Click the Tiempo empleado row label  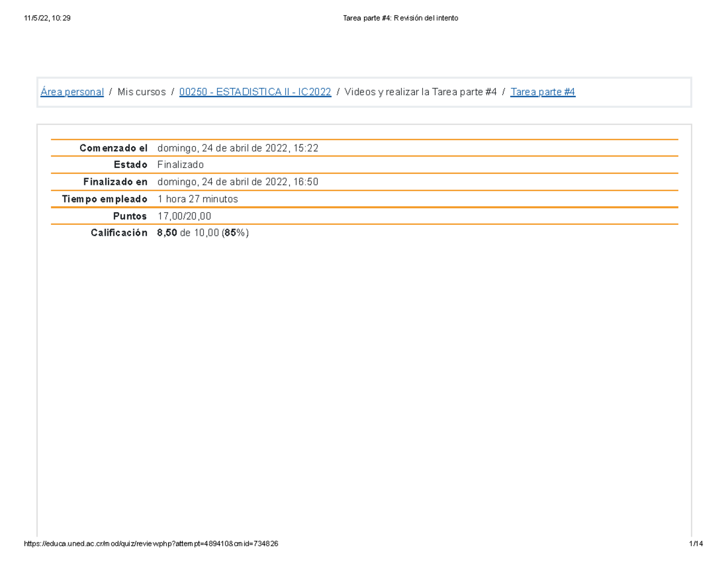(105, 199)
